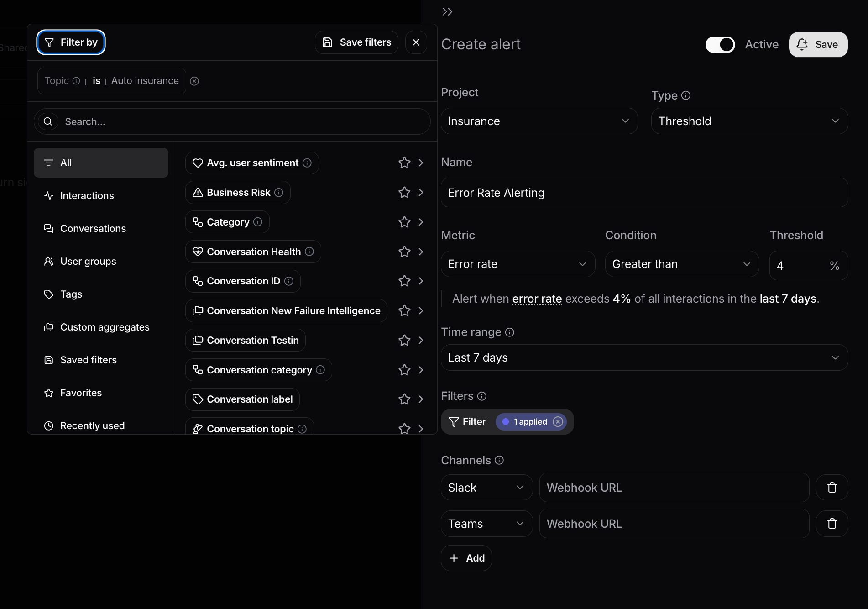Favorite Conversation category with star

[404, 370]
